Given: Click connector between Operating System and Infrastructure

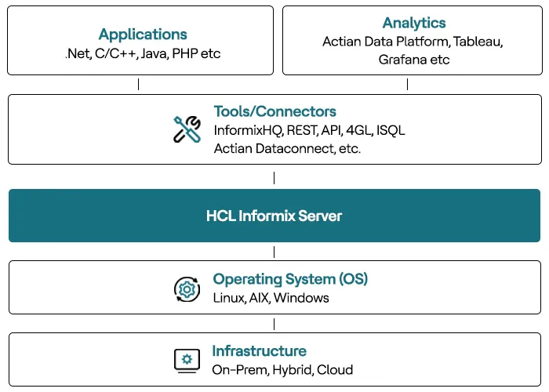Looking at the screenshot, I should coord(274,323).
